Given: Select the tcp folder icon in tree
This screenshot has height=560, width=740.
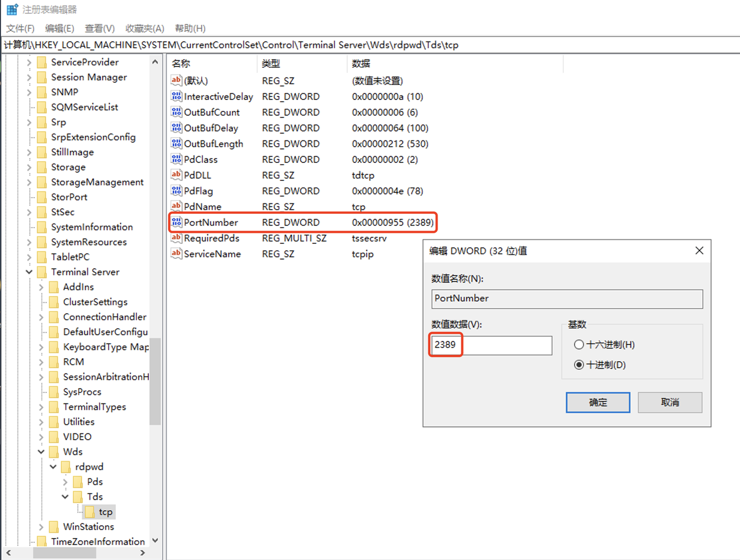Looking at the screenshot, I should (90, 512).
